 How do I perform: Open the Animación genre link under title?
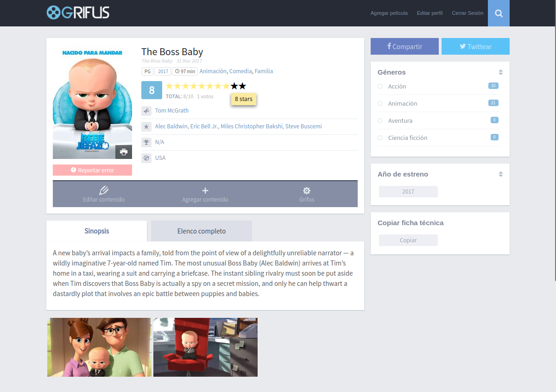click(x=213, y=71)
